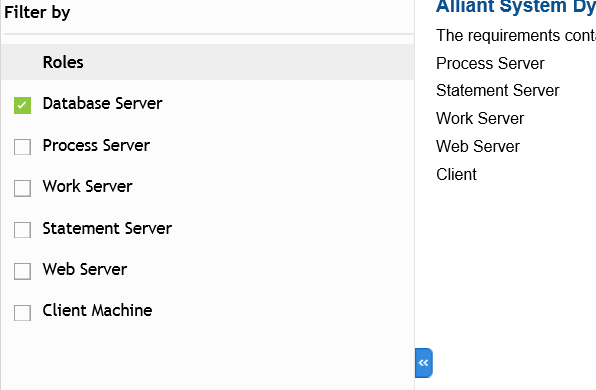Image resolution: width=596 pixels, height=390 pixels.
Task: Click the Alliant System heading
Action: click(x=516, y=6)
